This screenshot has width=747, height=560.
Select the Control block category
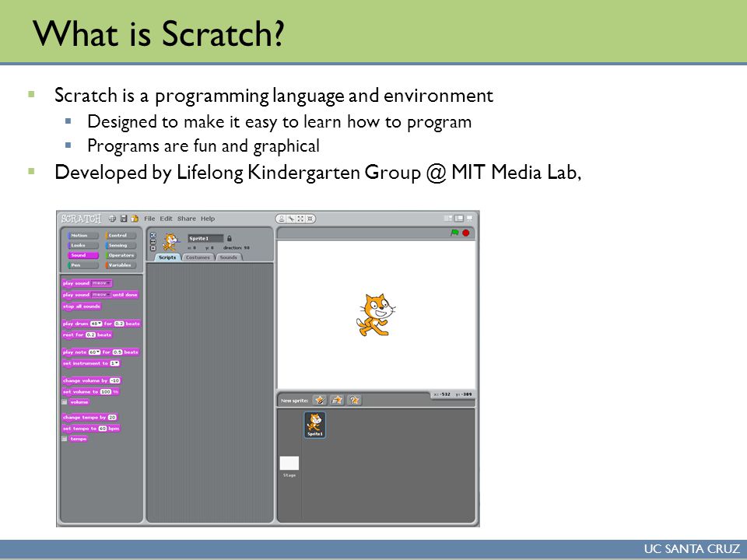121,235
